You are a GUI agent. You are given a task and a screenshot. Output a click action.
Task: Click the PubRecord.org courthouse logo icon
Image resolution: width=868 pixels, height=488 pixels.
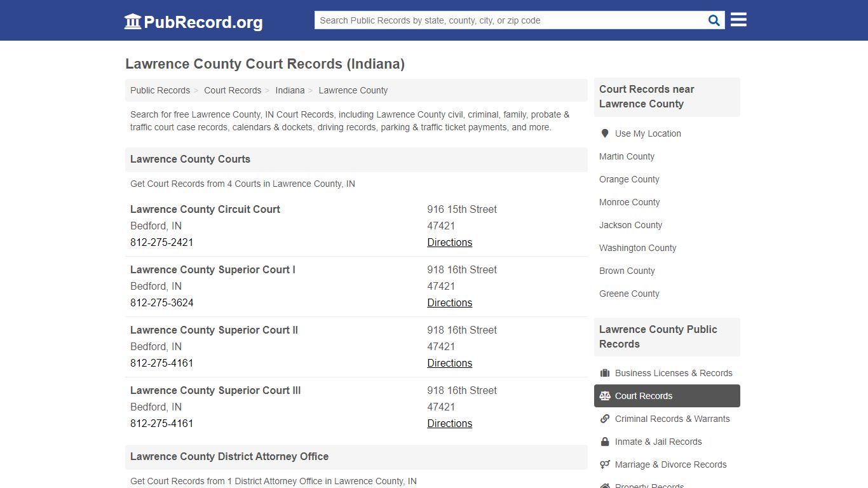click(x=133, y=22)
